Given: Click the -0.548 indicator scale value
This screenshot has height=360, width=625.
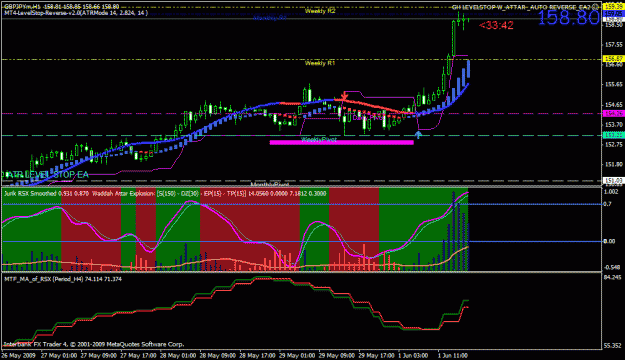Looking at the screenshot, I should pyautogui.click(x=612, y=267).
